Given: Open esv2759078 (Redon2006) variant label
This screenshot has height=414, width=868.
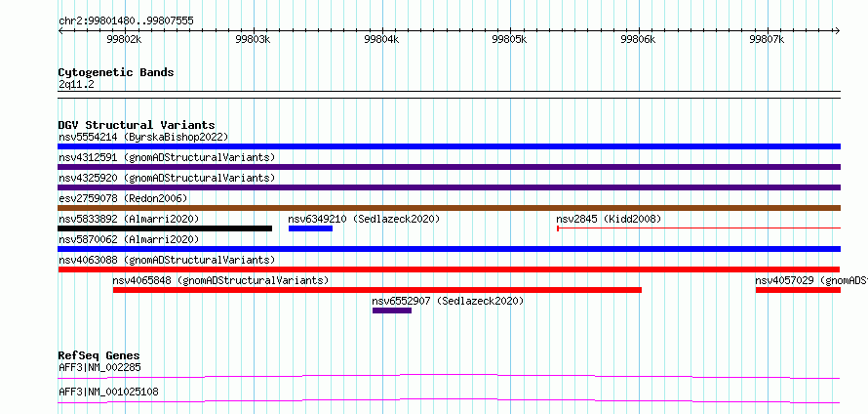Looking at the screenshot, I should click(x=123, y=198).
